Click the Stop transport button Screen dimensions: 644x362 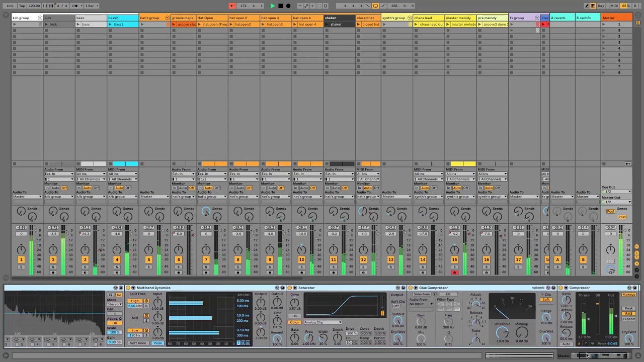pyautogui.click(x=280, y=6)
